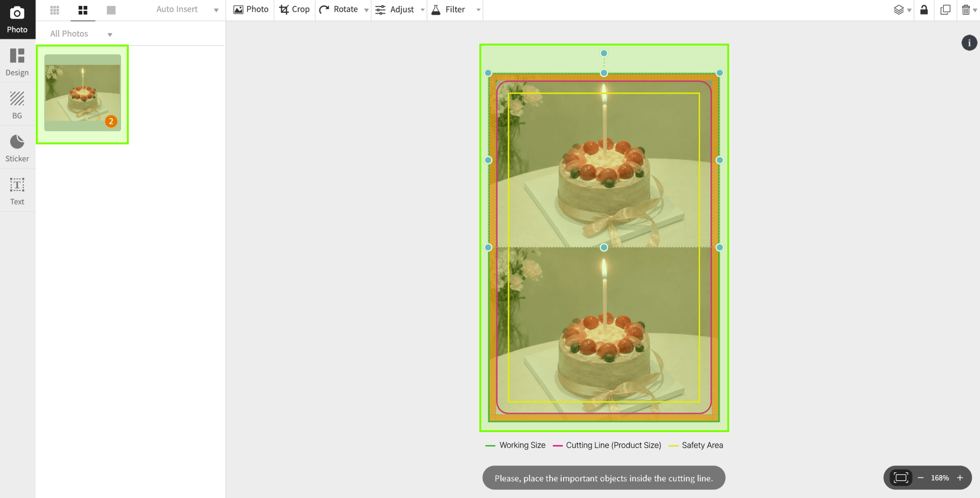Screen dimensions: 980x498
Task: Open the layer order dropdown
Action: click(x=902, y=10)
